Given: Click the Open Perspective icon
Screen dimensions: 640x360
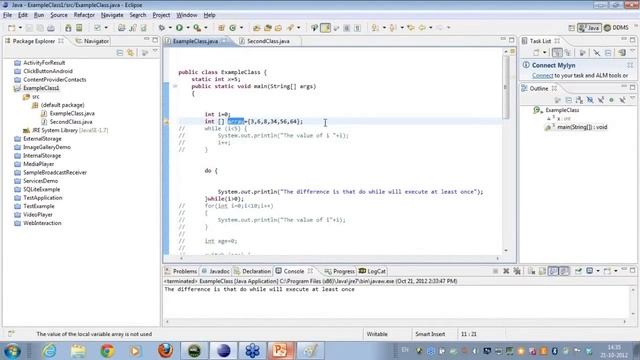Looking at the screenshot, I should (571, 28).
